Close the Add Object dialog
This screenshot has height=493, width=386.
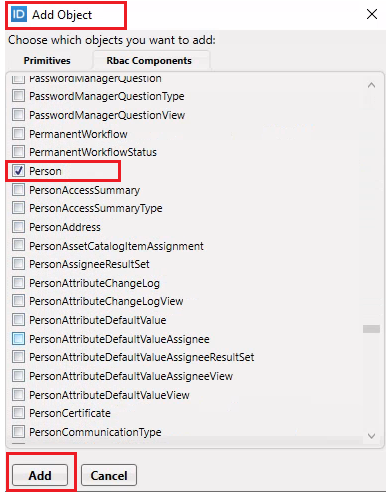[372, 14]
